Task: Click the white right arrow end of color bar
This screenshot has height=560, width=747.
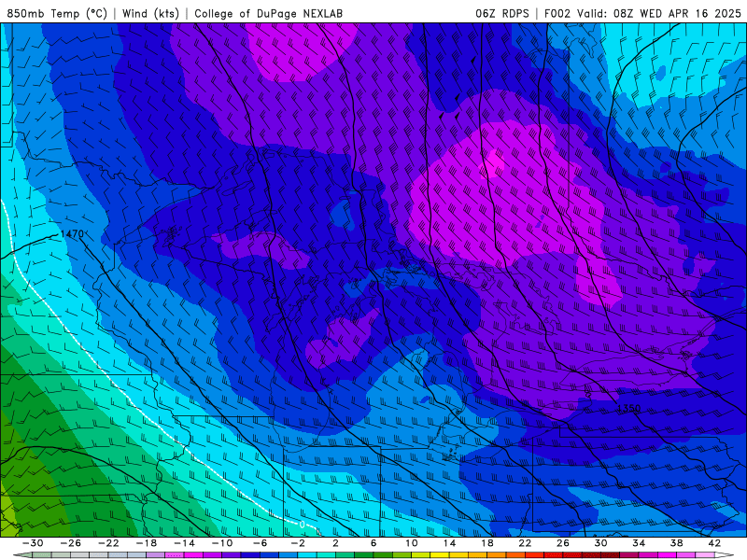Action: (724, 555)
